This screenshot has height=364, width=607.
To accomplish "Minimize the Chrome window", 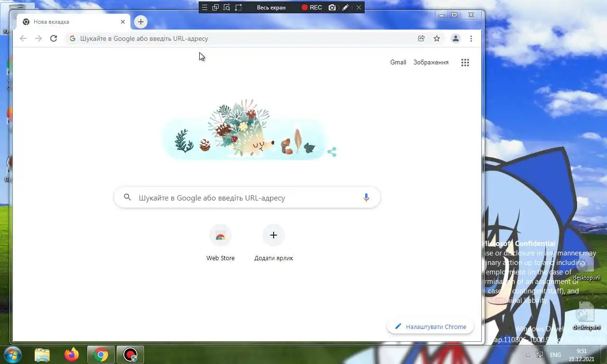I will point(441,15).
